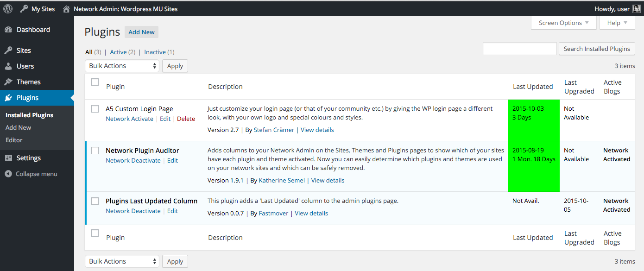The height and width of the screenshot is (271, 644).
Task: Open Themes paintbrush icon
Action: point(8,82)
